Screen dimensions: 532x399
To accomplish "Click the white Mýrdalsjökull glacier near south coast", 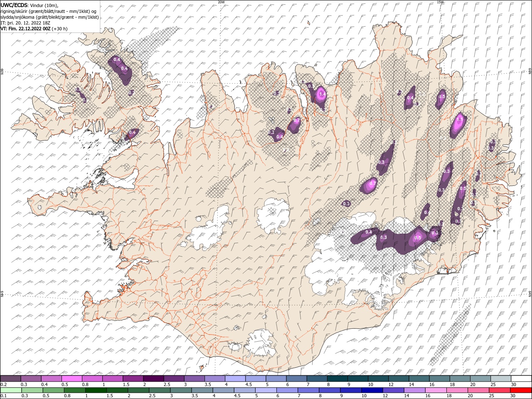I will coord(260,343).
